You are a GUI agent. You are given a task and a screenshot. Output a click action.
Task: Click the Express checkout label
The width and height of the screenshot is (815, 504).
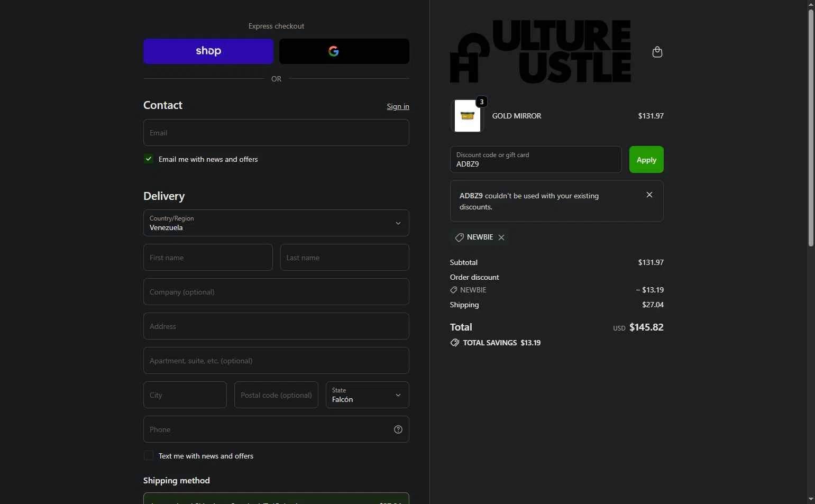pyautogui.click(x=276, y=26)
